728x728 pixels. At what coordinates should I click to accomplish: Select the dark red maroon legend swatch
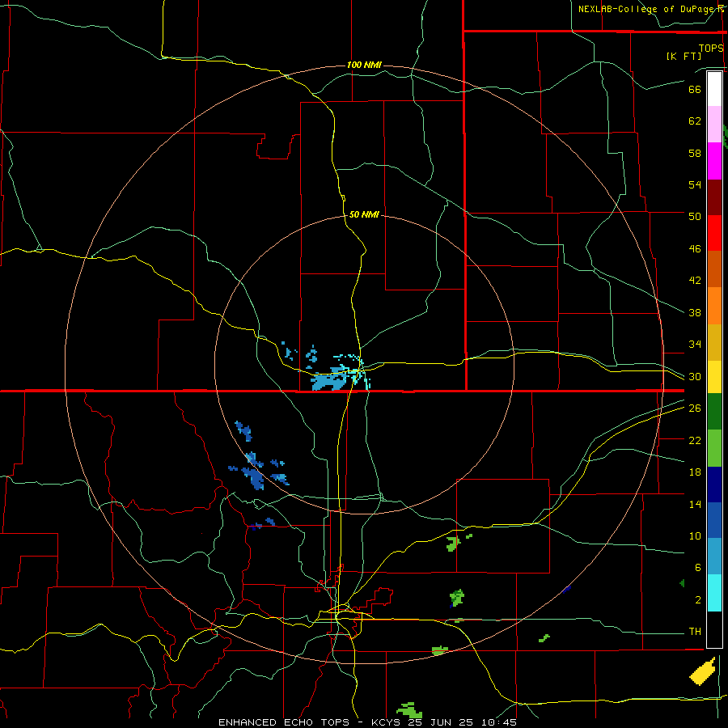714,197
